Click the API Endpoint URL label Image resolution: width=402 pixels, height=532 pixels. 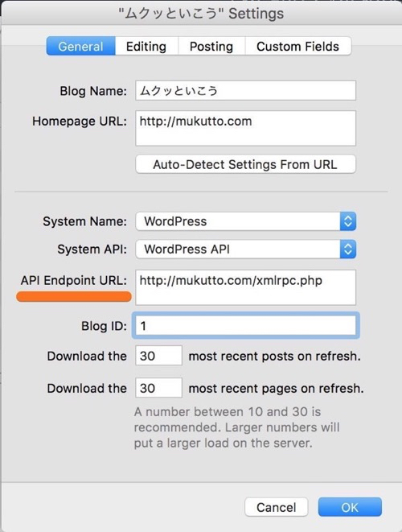point(73,281)
